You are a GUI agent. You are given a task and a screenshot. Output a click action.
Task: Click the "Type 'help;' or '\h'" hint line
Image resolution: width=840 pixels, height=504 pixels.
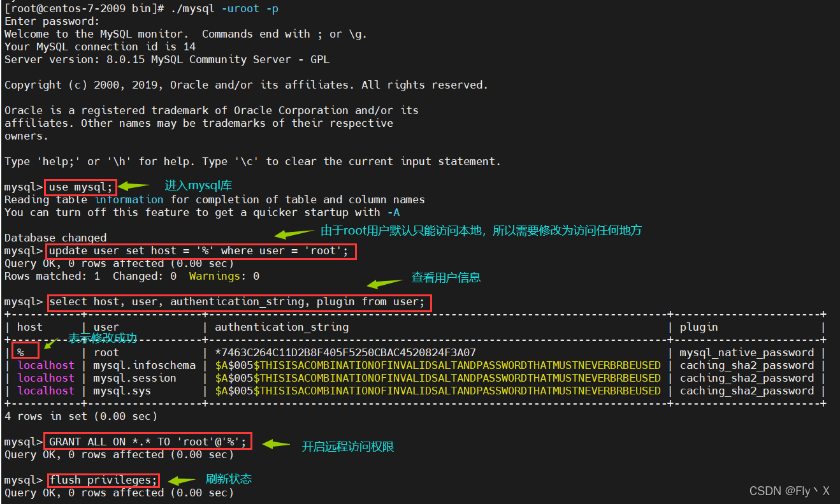pos(252,161)
